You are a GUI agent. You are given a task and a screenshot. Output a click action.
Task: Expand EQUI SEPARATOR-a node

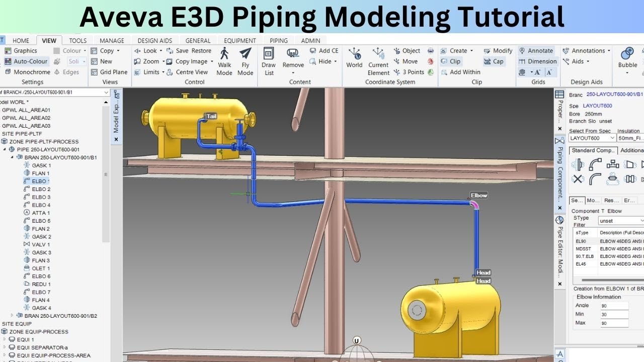point(5,347)
